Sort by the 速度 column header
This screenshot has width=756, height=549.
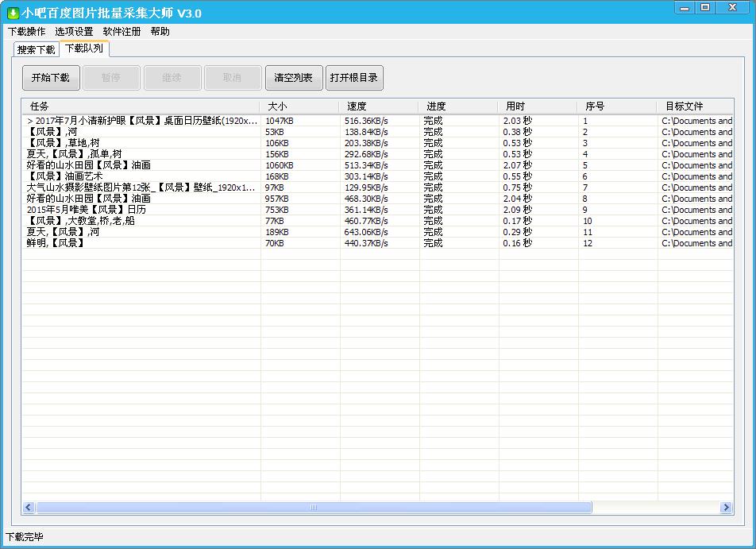379,106
